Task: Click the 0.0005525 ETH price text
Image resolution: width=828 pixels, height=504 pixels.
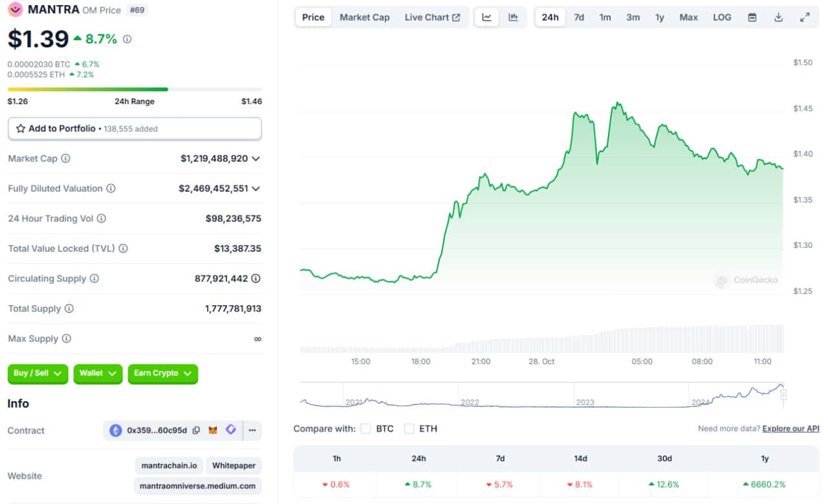Action: [x=36, y=74]
